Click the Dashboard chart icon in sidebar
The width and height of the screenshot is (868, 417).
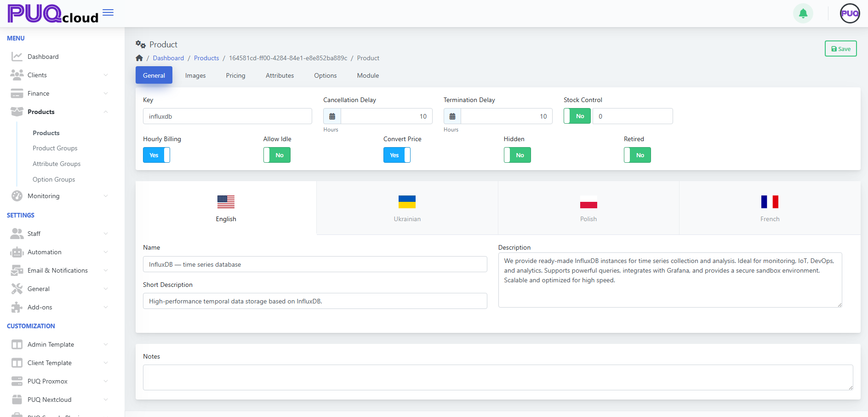pos(17,57)
